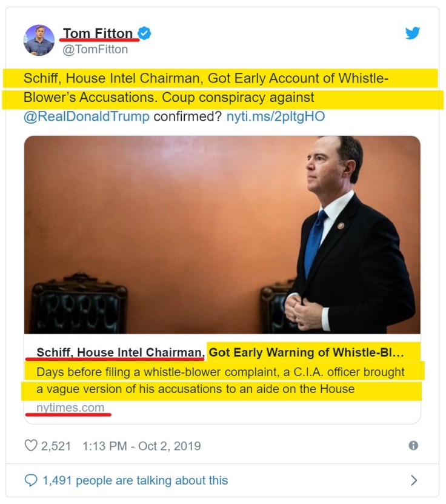
Task: Click the Twitter bird logo
Action: click(x=413, y=33)
